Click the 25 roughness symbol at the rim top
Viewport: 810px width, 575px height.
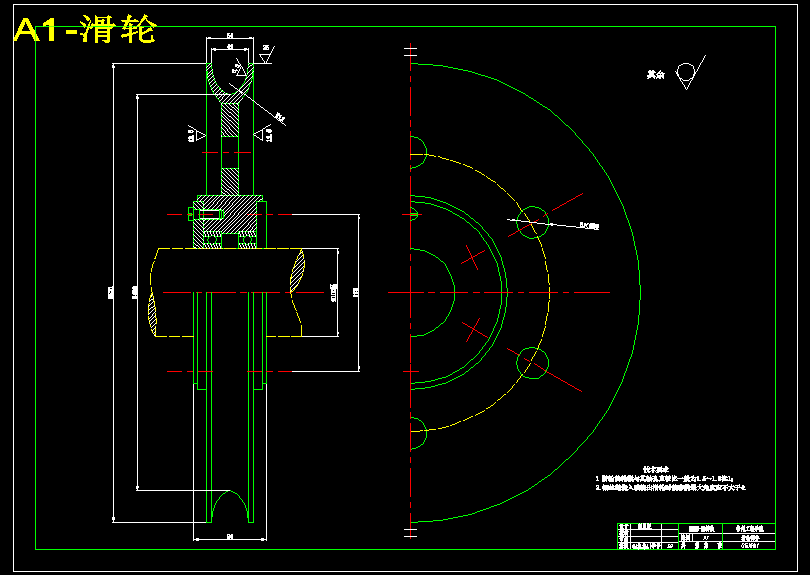tap(267, 54)
